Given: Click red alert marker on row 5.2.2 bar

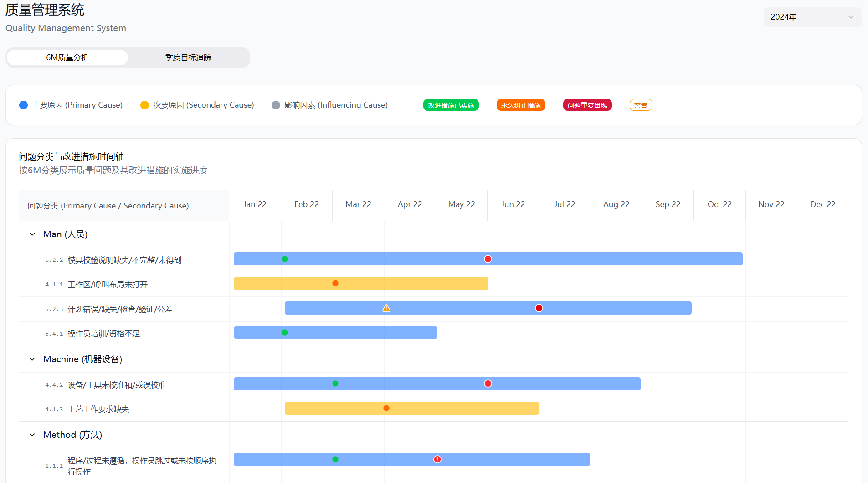Looking at the screenshot, I should (x=488, y=259).
